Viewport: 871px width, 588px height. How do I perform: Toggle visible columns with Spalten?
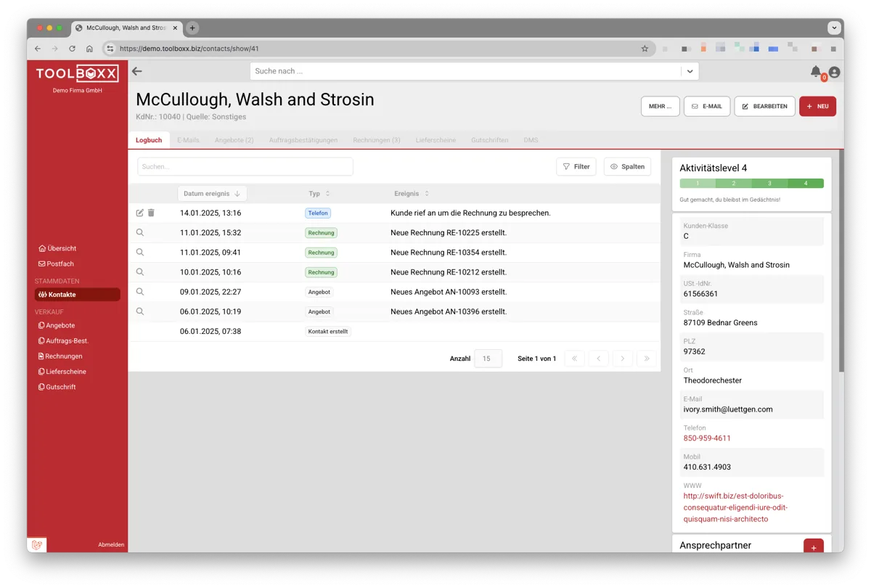tap(627, 167)
